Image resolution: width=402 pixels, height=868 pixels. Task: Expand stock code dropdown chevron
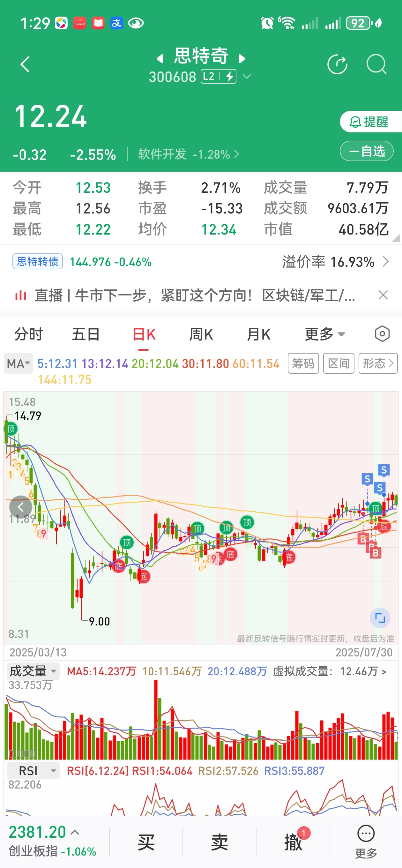(x=247, y=77)
